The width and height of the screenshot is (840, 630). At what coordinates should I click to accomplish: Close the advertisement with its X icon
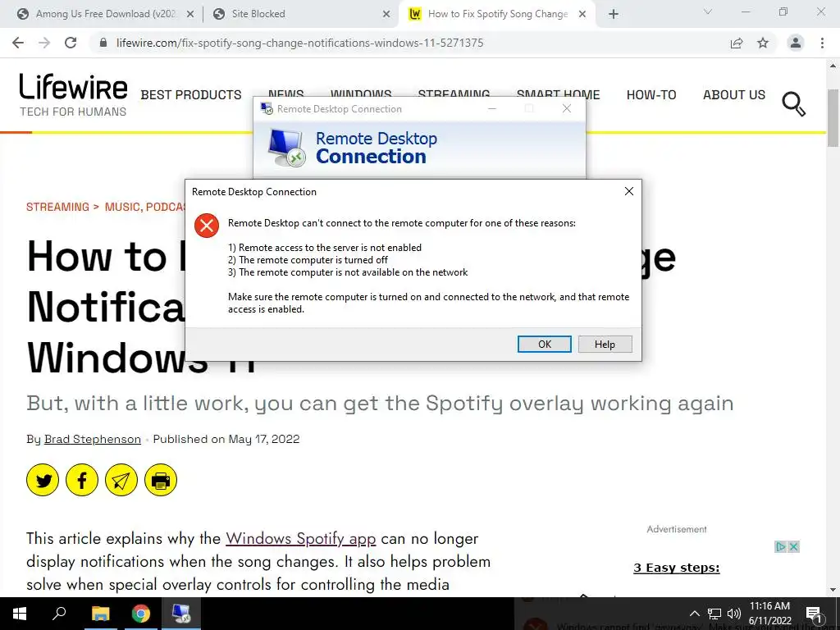(794, 547)
